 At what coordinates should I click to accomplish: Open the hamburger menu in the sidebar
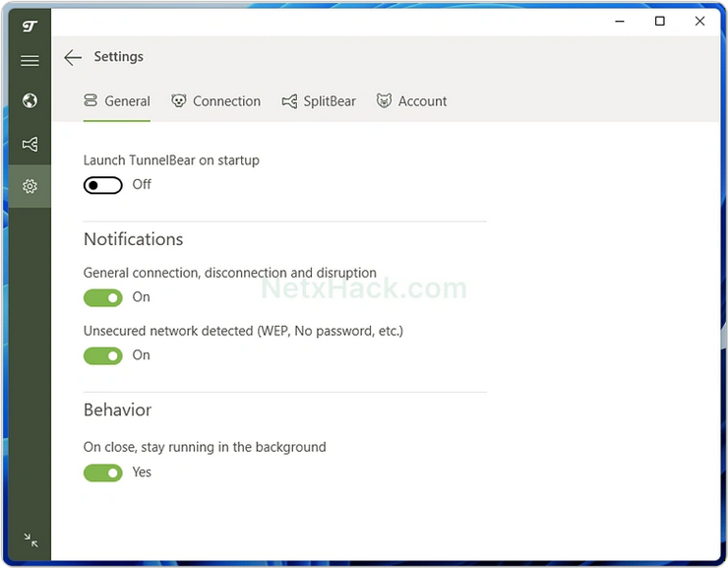[30, 61]
